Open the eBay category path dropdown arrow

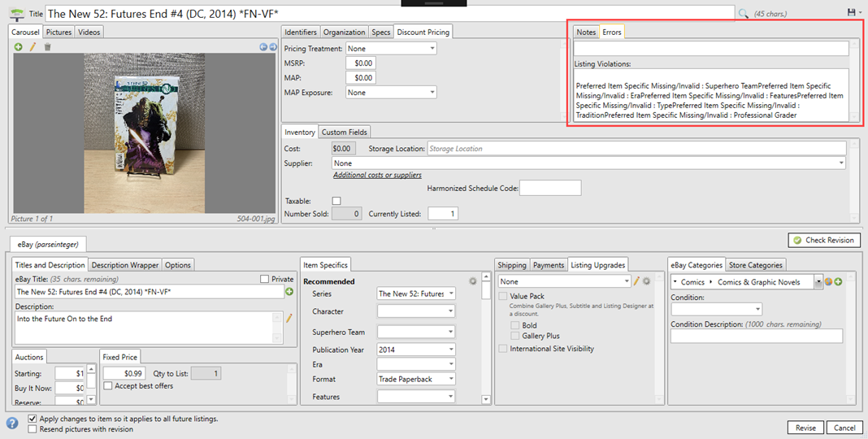[x=818, y=282]
